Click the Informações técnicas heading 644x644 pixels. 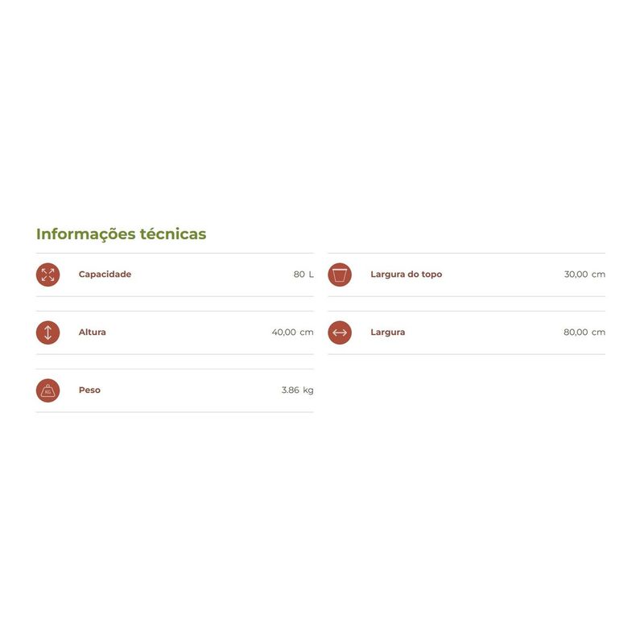pos(121,234)
